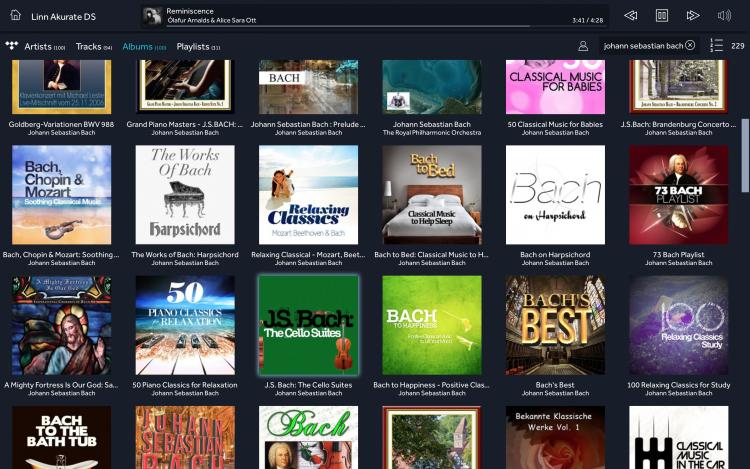
Task: Open J.S. Bach: The Cello Suites cover
Action: (309, 325)
